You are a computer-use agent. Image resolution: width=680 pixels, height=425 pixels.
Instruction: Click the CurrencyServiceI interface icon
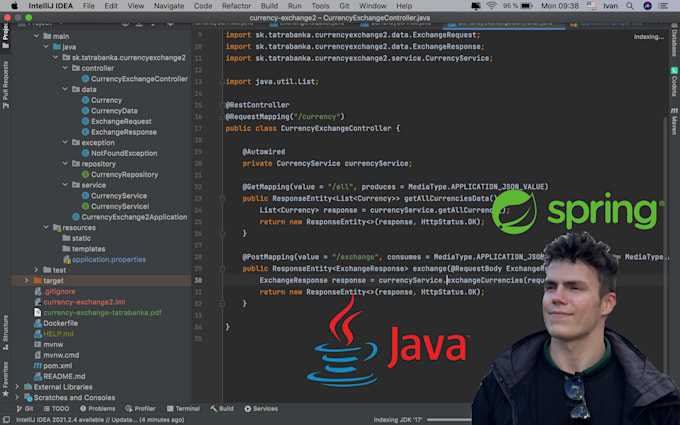pyautogui.click(x=85, y=206)
